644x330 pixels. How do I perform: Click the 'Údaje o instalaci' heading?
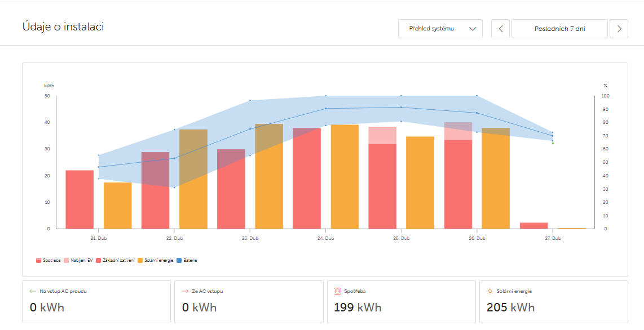(63, 26)
